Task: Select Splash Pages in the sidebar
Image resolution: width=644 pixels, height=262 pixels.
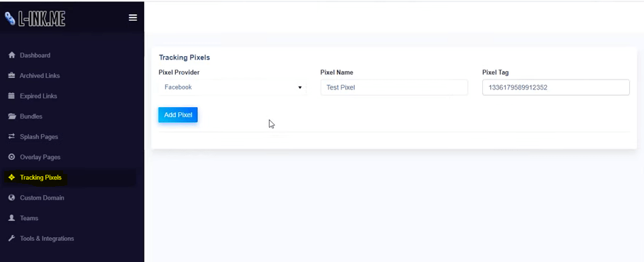Action: [38, 136]
